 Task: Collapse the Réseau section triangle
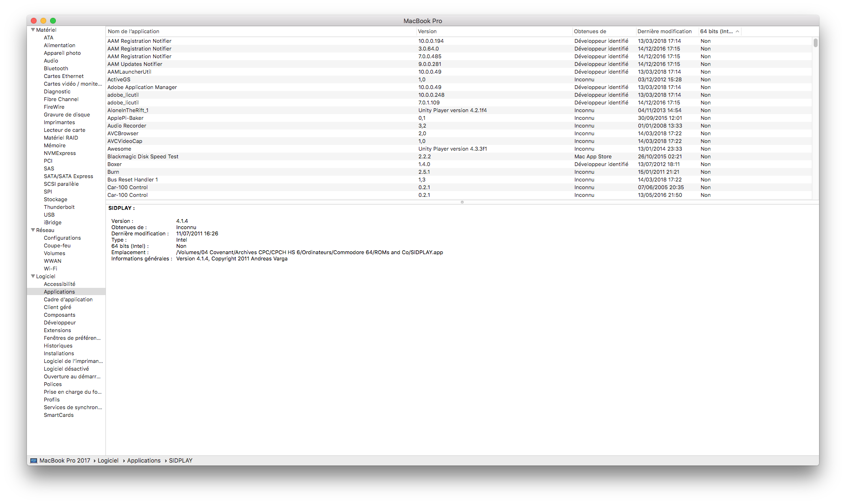click(x=33, y=230)
